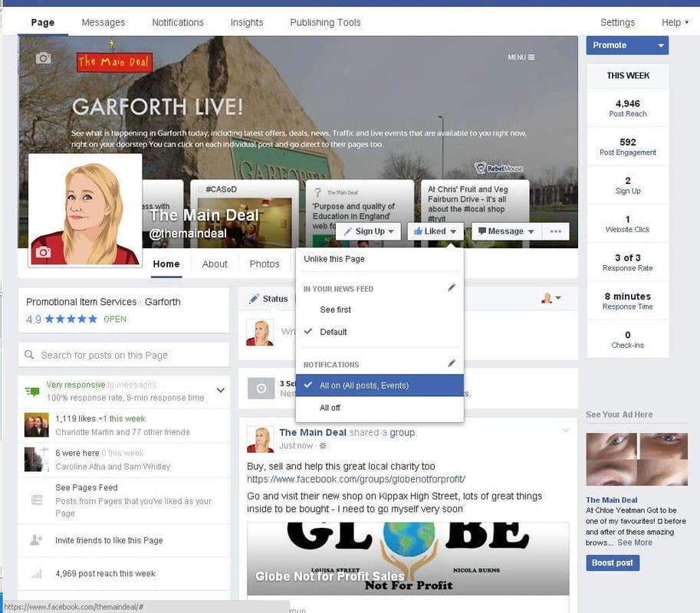Screen dimensions: 700x613
Task: Click the invite friends person icon
Action: (36, 540)
